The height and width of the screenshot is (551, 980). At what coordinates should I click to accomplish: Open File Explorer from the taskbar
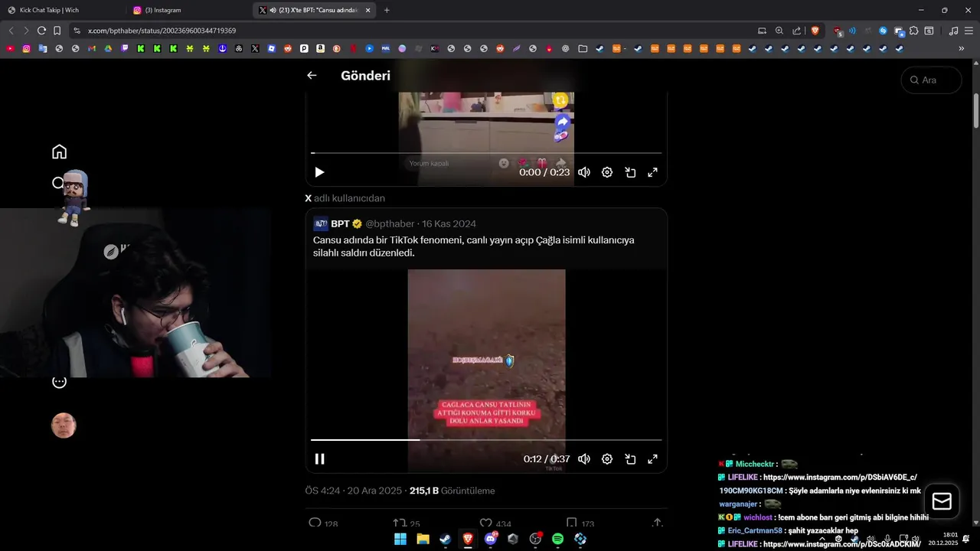click(x=423, y=539)
